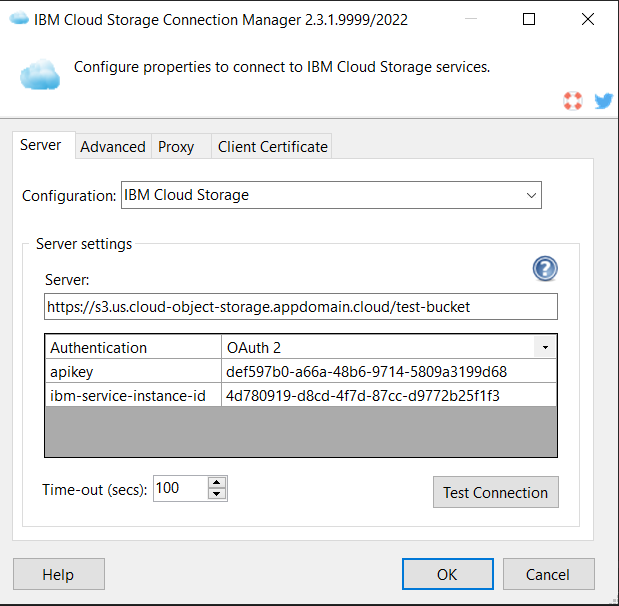Image resolution: width=619 pixels, height=606 pixels.
Task: Click the Help button
Action: point(58,574)
